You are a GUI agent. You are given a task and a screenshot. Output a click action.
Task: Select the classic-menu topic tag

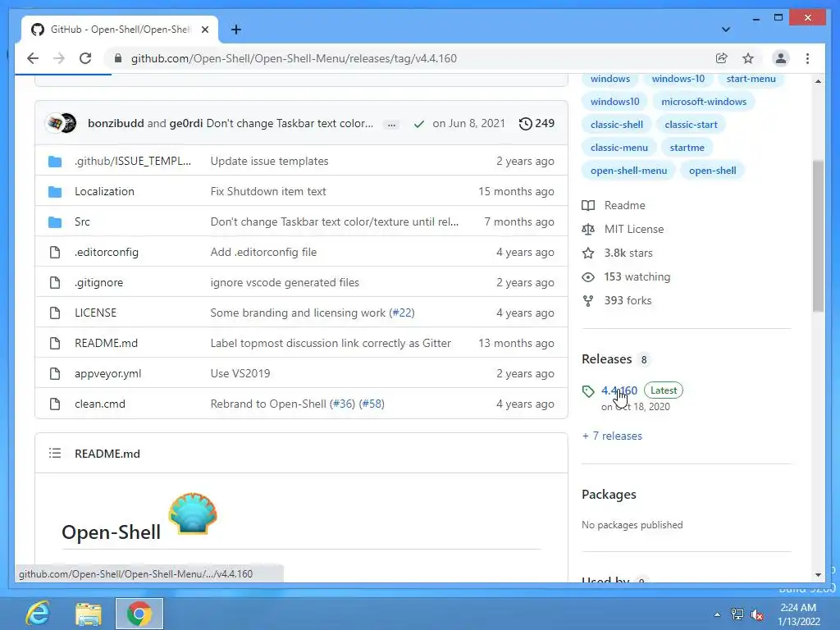(x=619, y=148)
